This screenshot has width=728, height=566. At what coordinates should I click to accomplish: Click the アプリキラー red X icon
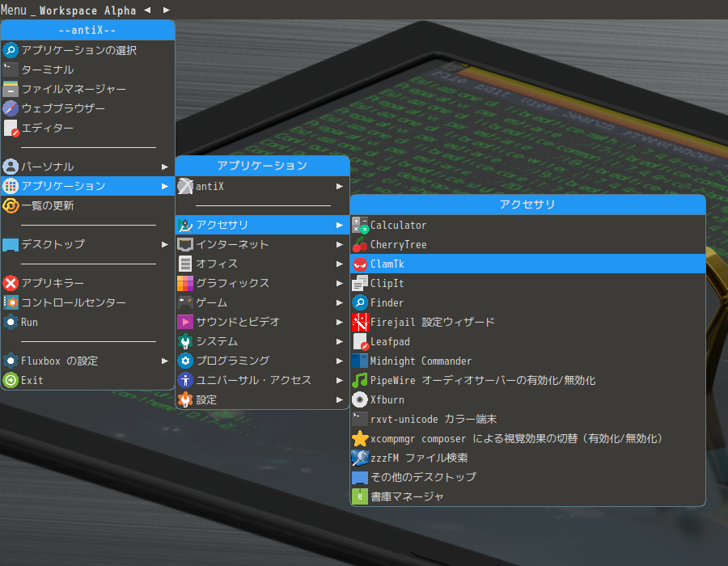pos(11,283)
